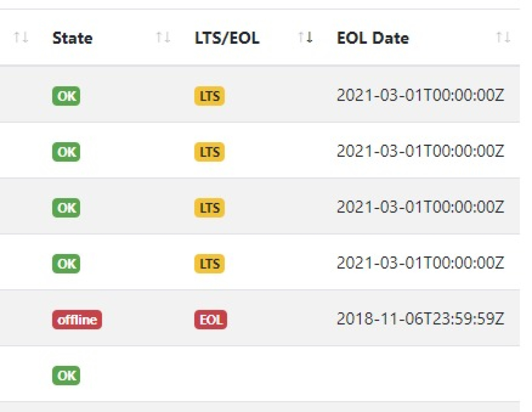The height and width of the screenshot is (412, 532).
Task: Click the sort arrows beside LTS/EOL header
Action: tap(305, 37)
